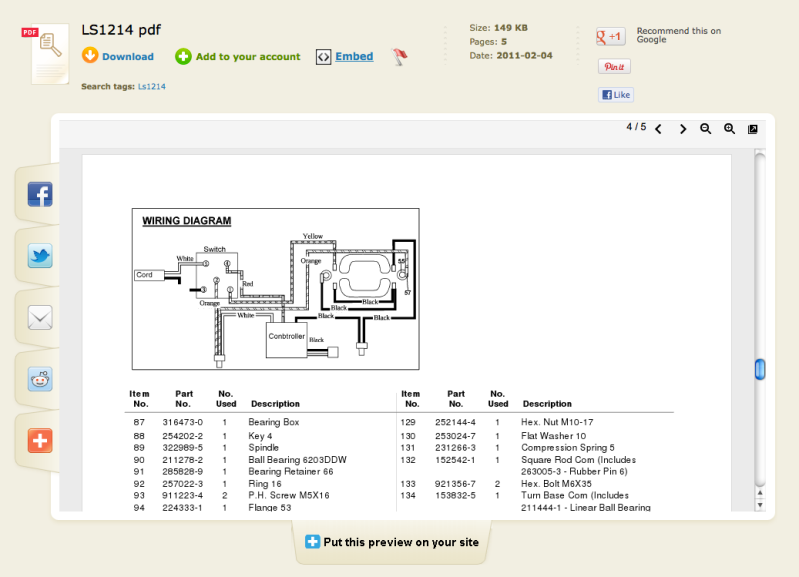Click part number 316473-0

182,423
